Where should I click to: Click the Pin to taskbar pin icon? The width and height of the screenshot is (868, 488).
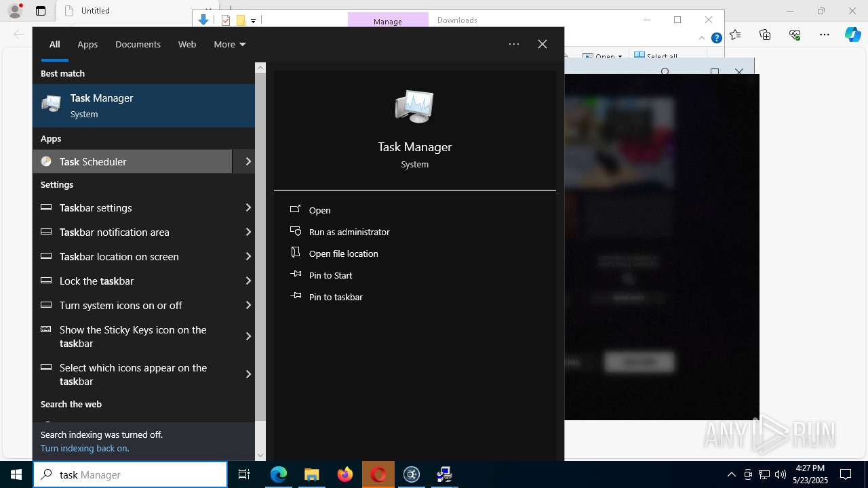[296, 296]
